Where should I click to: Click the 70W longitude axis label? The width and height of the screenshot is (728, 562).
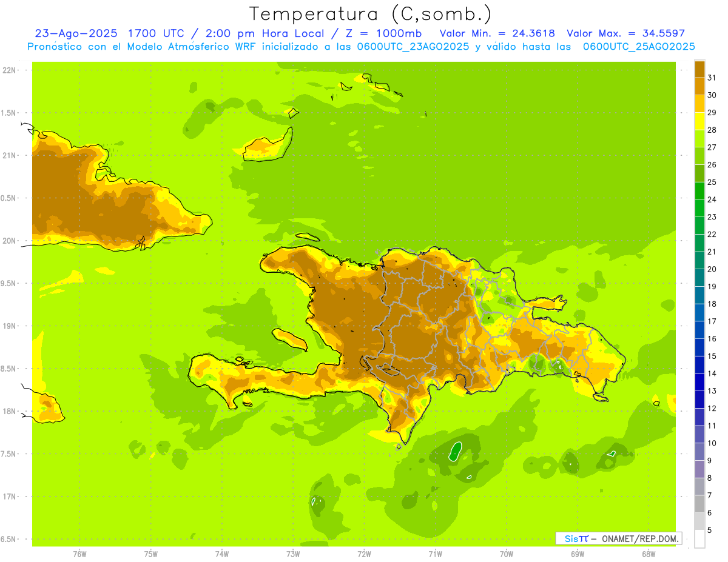(506, 554)
